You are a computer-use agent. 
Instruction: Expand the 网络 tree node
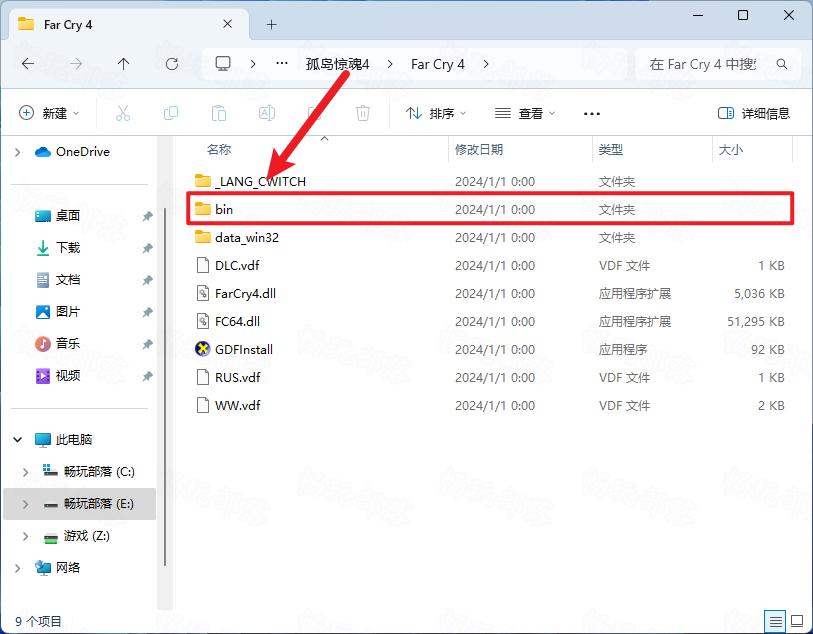[18, 568]
